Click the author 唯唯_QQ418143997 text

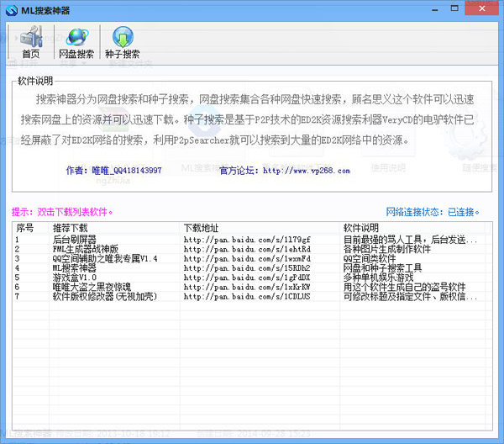(x=126, y=171)
